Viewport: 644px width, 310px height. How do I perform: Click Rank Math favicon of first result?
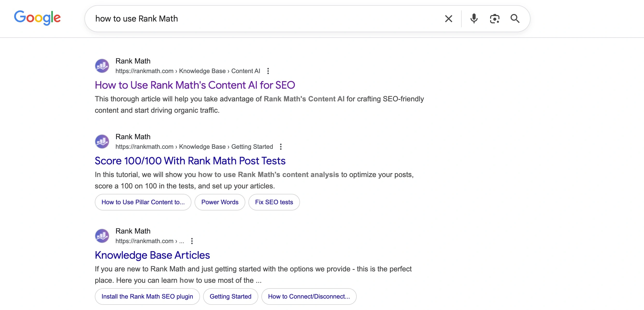click(102, 66)
